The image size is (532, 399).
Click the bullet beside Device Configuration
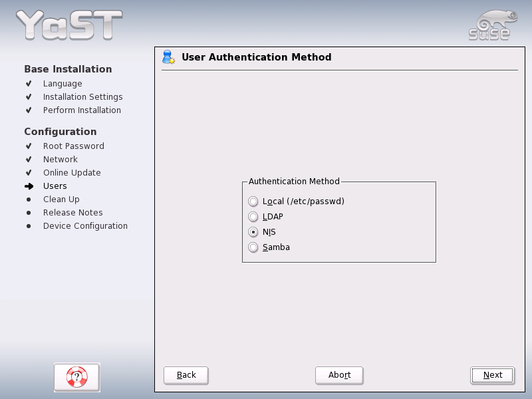click(29, 226)
